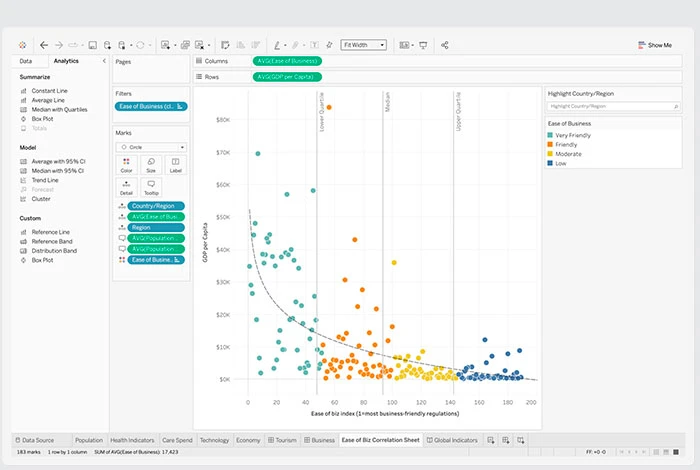
Task: Open the Color marks card button
Action: [x=126, y=165]
